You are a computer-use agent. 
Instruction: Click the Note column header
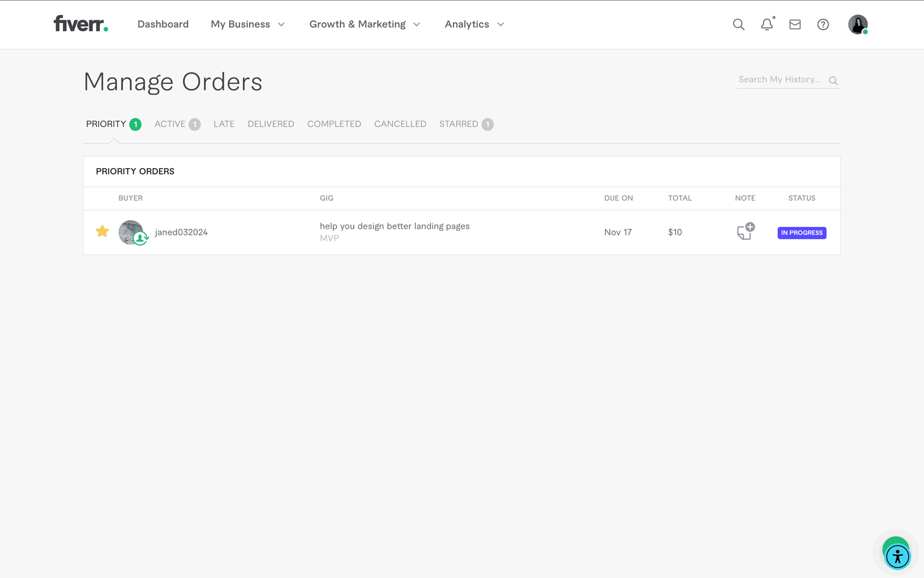(x=745, y=198)
